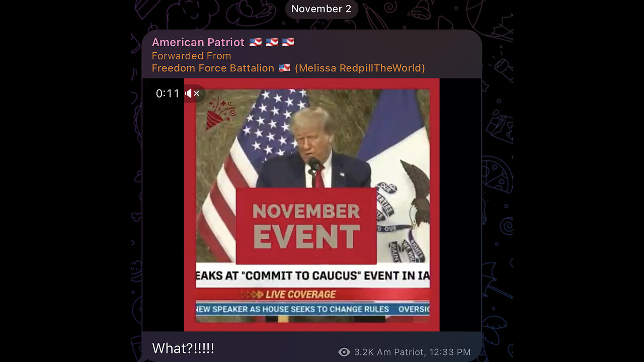Click the first flag emoji after American Patriot
The width and height of the screenshot is (644, 362).
(x=256, y=42)
